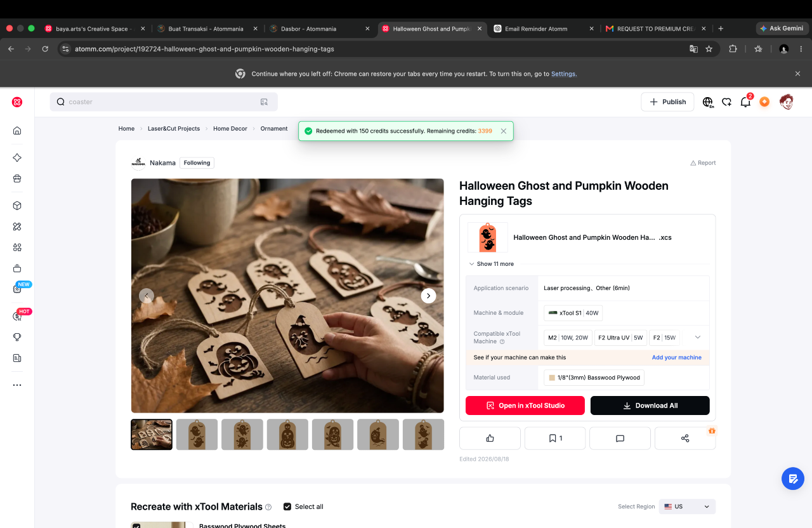Open the orange credits coin icon
The width and height of the screenshot is (812, 528).
click(764, 102)
